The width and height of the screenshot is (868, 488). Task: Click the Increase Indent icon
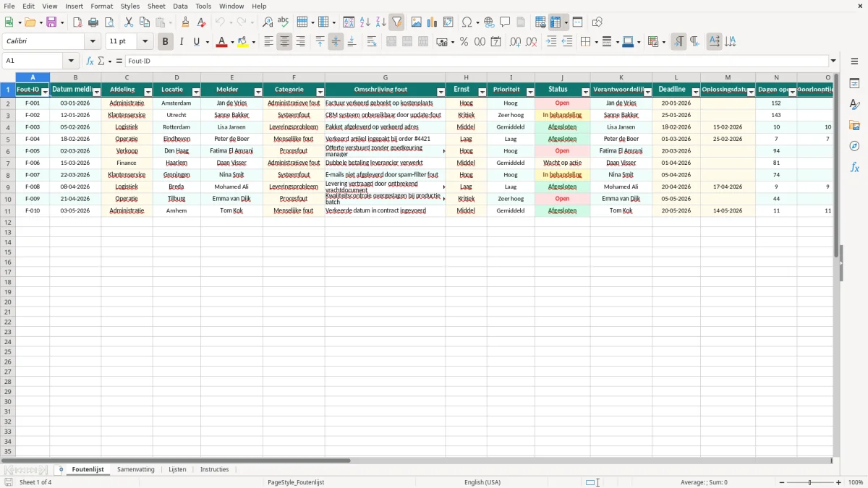[x=551, y=42]
